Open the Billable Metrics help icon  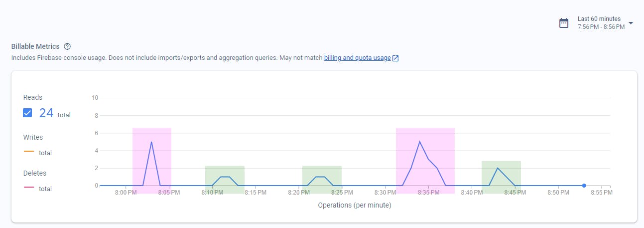(67, 46)
